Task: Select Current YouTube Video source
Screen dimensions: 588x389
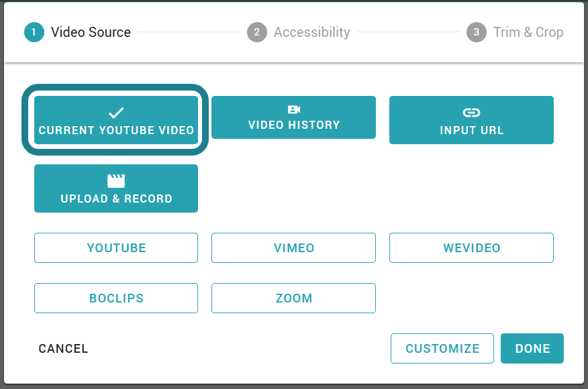Action: [x=116, y=120]
